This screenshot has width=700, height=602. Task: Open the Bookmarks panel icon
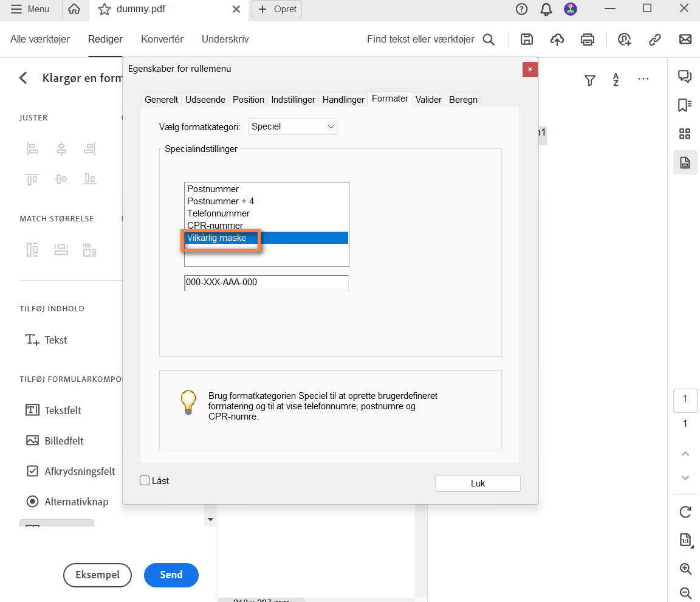pyautogui.click(x=685, y=105)
